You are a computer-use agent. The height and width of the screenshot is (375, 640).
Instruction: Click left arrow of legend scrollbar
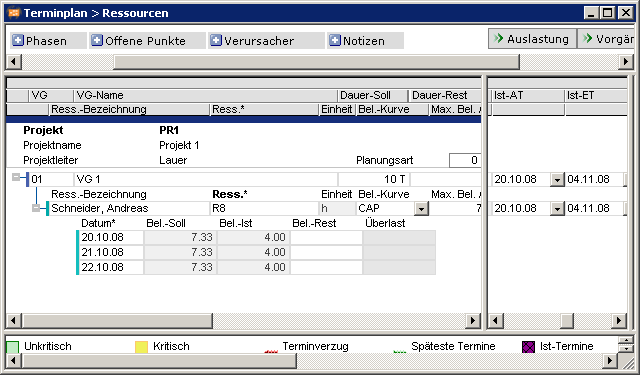14,361
